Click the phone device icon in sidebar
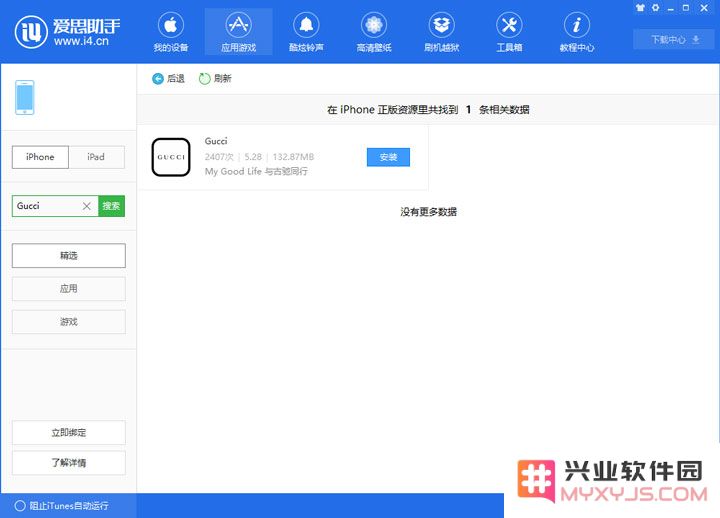The width and height of the screenshot is (720, 518). click(x=25, y=97)
